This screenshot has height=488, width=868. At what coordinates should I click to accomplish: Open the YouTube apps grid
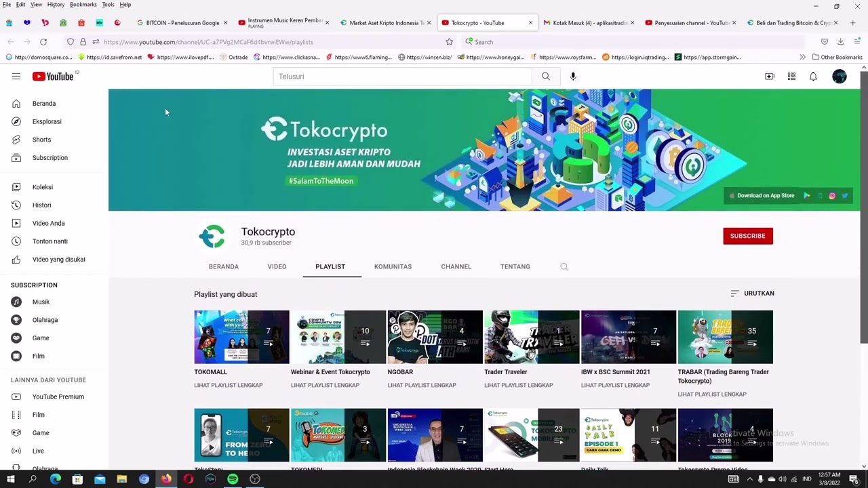(x=791, y=77)
